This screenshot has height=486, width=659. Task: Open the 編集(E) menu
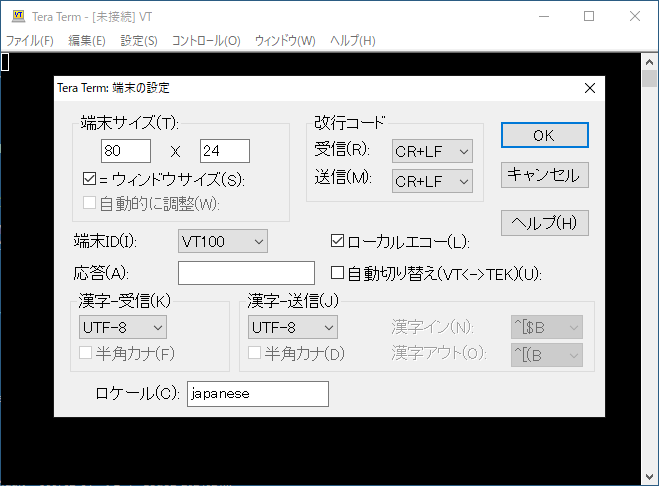point(87,41)
